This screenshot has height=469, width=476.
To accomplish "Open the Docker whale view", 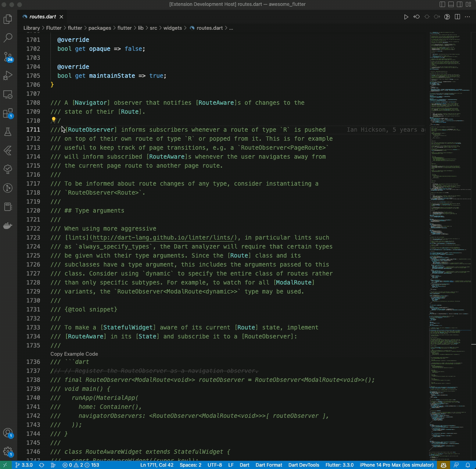I will click(x=8, y=226).
